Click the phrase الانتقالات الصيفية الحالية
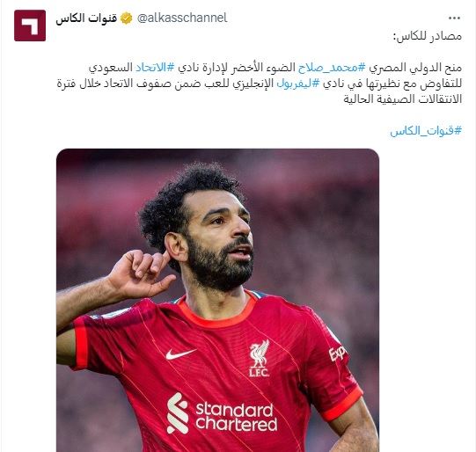The width and height of the screenshot is (476, 452). click(403, 98)
